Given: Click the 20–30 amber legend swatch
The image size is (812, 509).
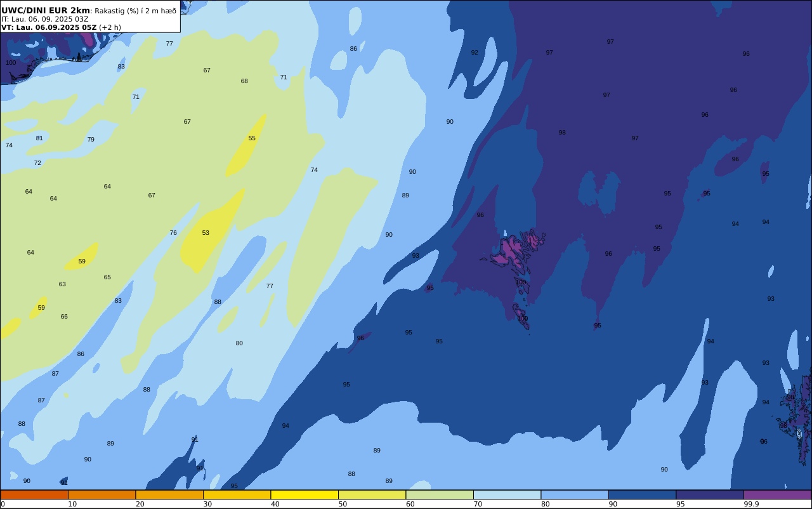Looking at the screenshot, I should point(169,494).
